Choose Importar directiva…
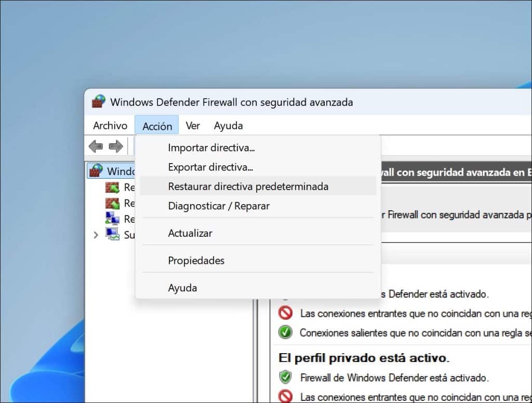The height and width of the screenshot is (403, 532). point(258,148)
